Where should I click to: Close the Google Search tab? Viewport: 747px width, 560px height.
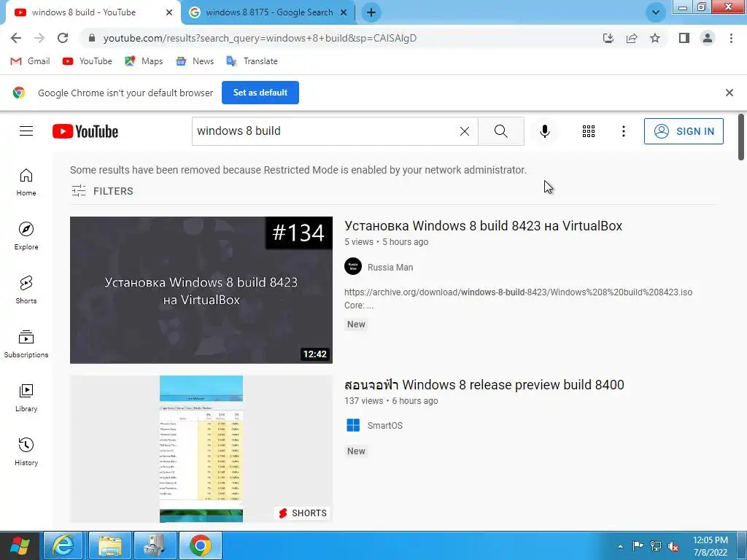coord(344,12)
